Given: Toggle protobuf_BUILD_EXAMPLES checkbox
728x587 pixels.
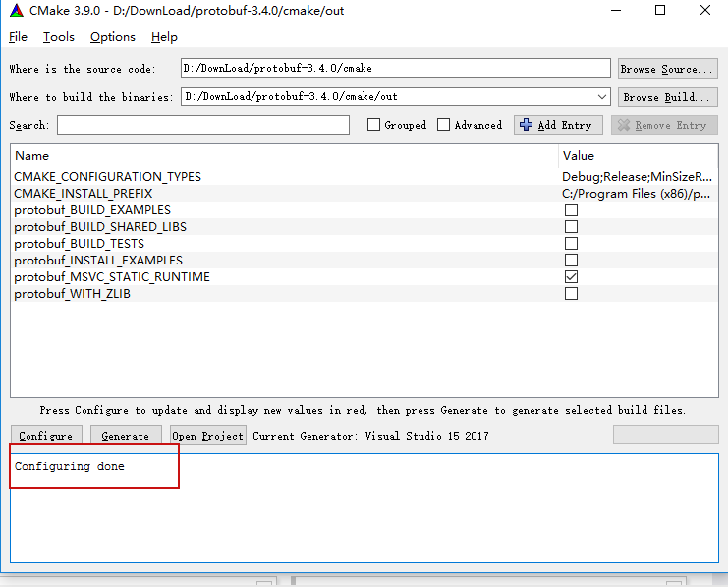Looking at the screenshot, I should click(571, 210).
